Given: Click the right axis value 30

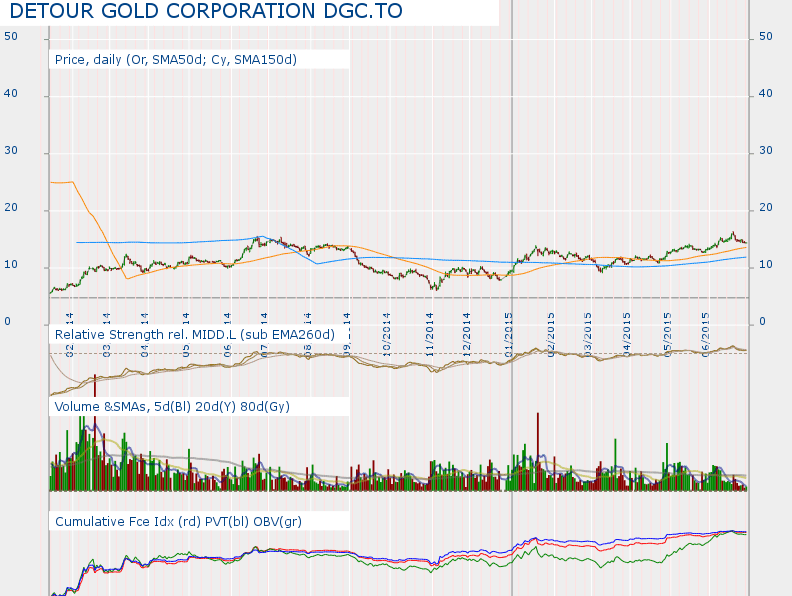Looking at the screenshot, I should pos(766,151).
